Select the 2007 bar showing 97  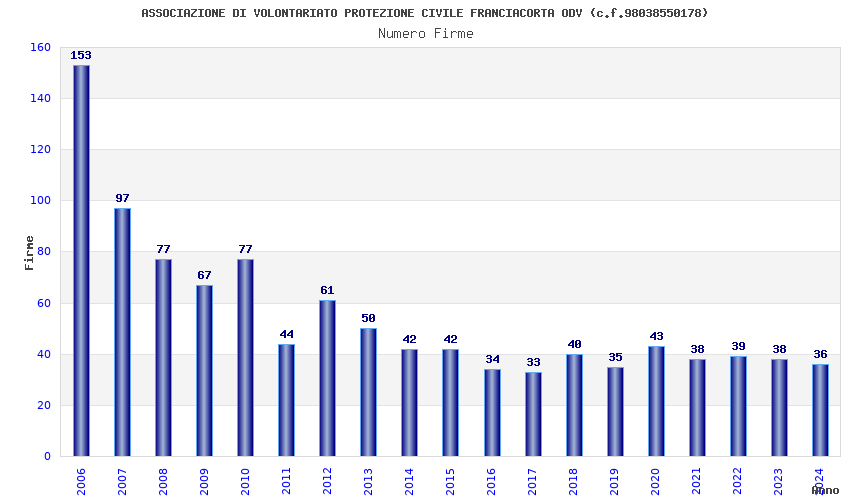[123, 332]
